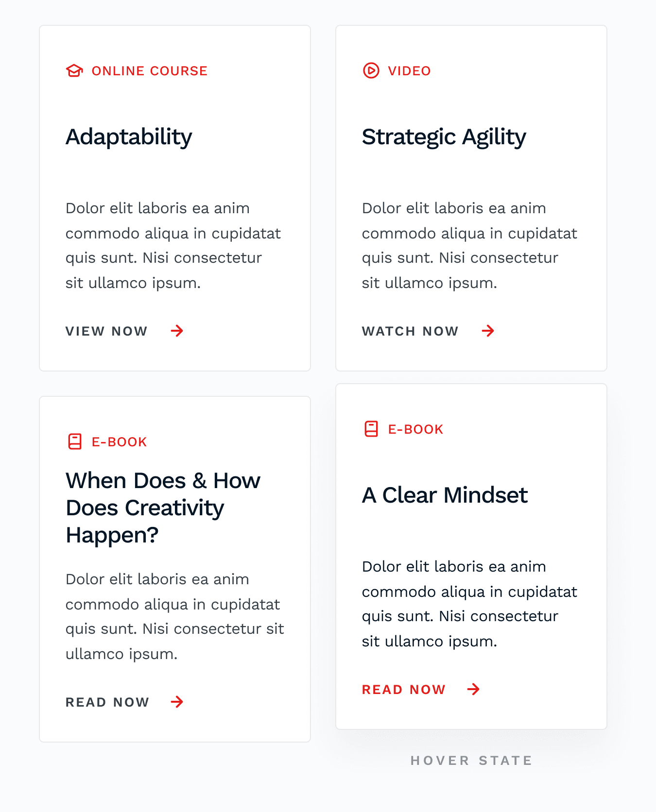656x812 pixels.
Task: Click the red arrow next to Watch Now
Action: click(x=488, y=331)
